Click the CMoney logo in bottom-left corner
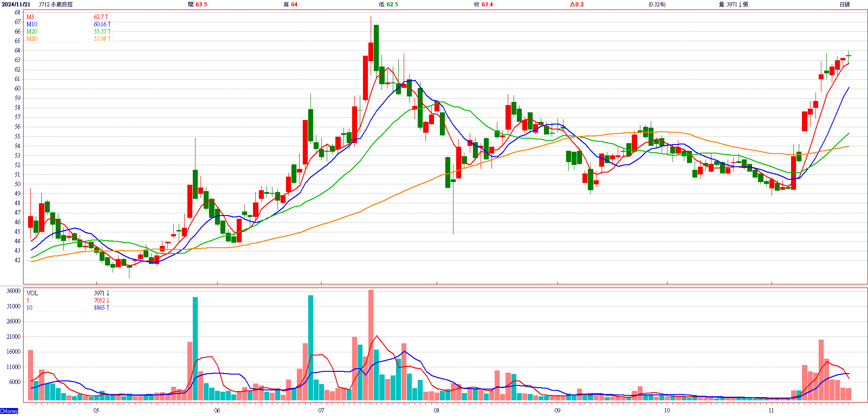868x418 pixels. point(10,411)
